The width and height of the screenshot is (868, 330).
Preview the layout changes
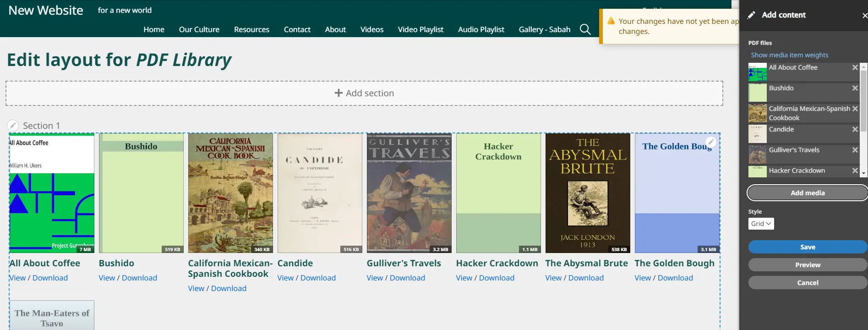(807, 265)
